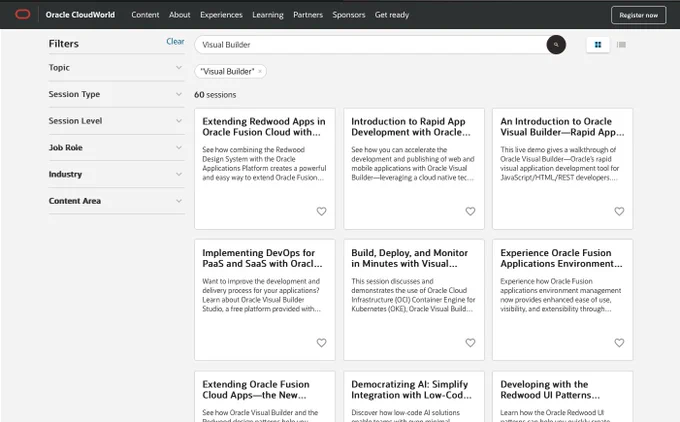Favorite Introduction to Rapid App Development session
This screenshot has height=422, width=680.
coord(470,211)
